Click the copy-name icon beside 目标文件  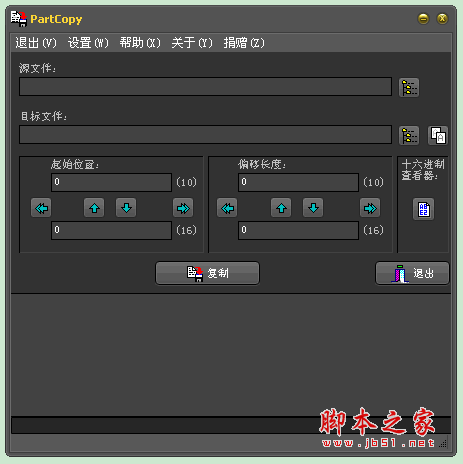[438, 136]
